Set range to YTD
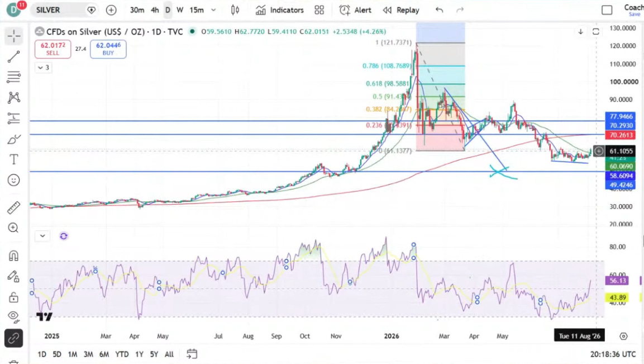Screen dimensions: 644x364 pyautogui.click(x=122, y=354)
